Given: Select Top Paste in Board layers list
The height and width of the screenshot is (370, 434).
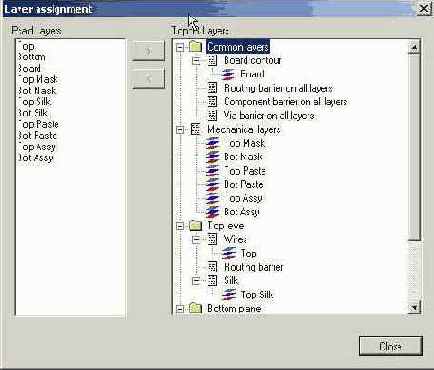Looking at the screenshot, I should pyautogui.click(x=38, y=124).
